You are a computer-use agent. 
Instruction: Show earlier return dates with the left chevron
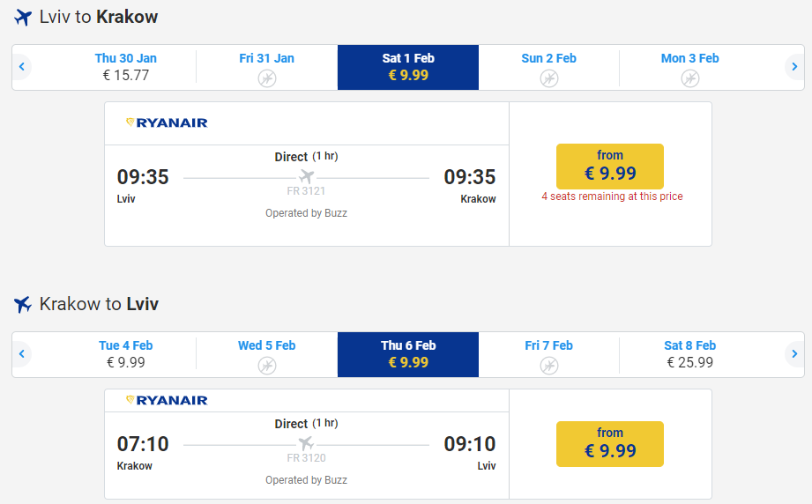(x=22, y=354)
